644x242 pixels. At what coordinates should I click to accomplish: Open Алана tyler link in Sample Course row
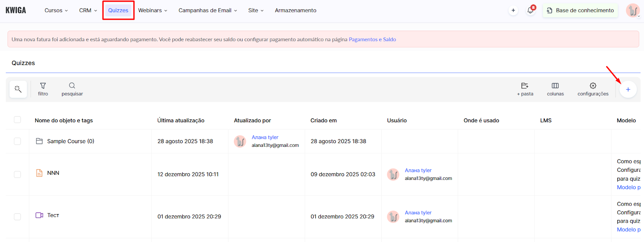265,138
